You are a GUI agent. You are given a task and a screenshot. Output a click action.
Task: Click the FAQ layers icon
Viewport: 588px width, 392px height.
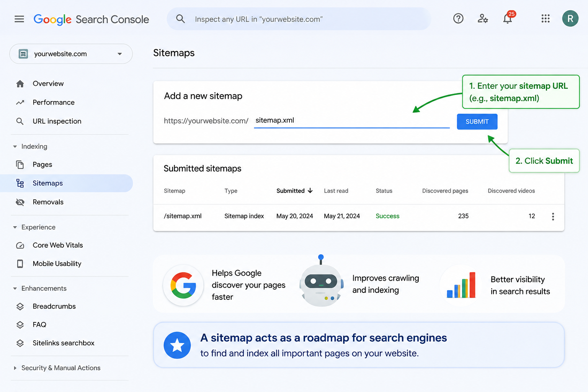[x=20, y=325]
